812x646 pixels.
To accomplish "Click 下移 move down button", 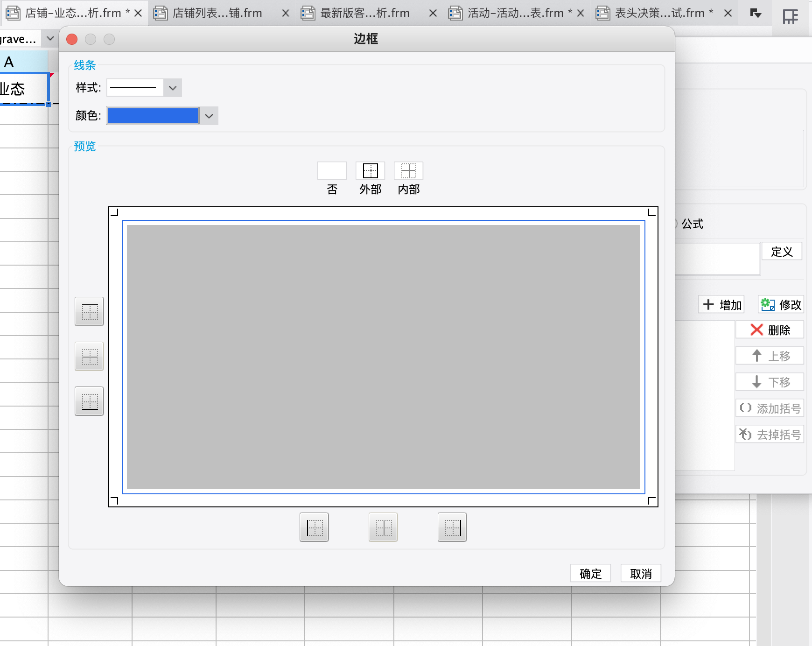I will tap(770, 382).
